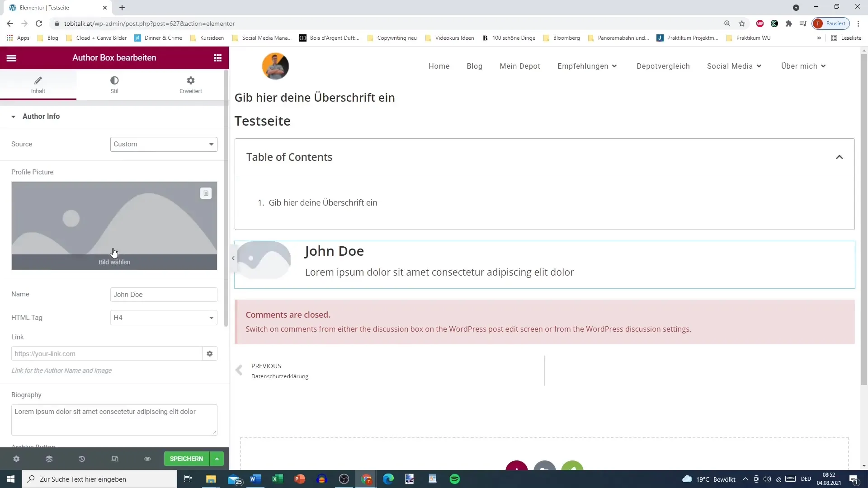This screenshot has height=488, width=868.
Task: Click Bild wählen to select profile picture
Action: [114, 262]
